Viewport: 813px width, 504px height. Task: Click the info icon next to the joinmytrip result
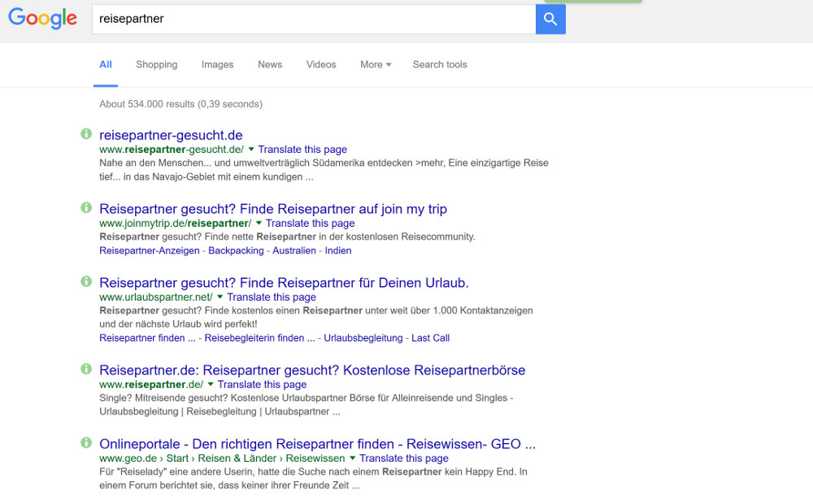(85, 210)
